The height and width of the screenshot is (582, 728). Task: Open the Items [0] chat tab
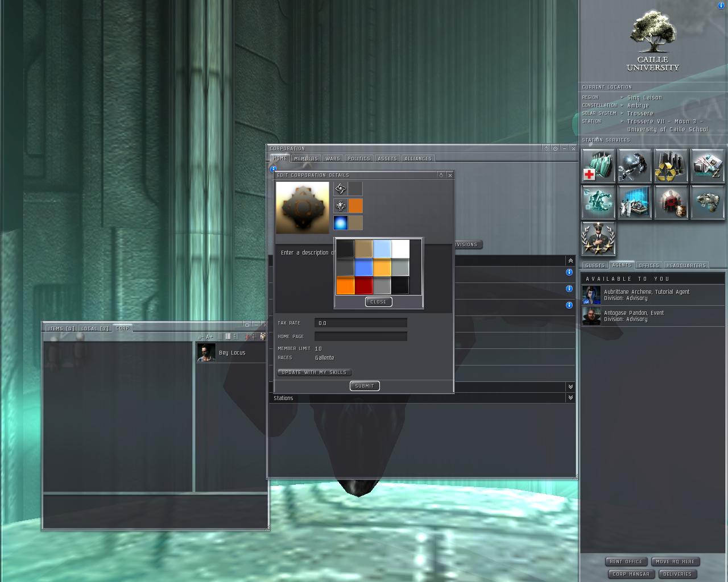click(61, 329)
